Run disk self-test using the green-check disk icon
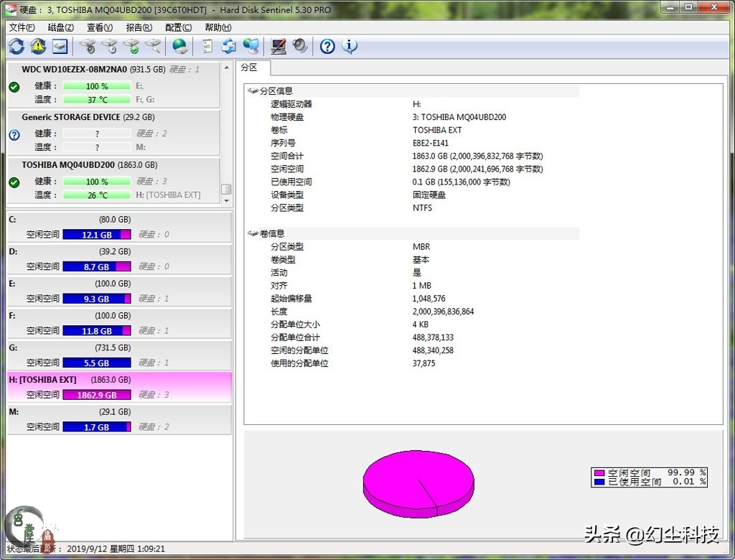Screen dimensions: 735x560 tap(134, 45)
